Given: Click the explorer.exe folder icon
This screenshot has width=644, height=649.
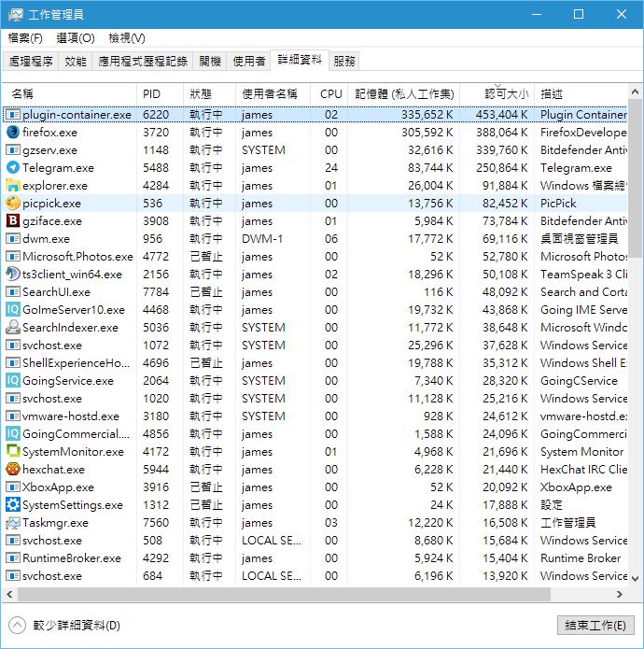Looking at the screenshot, I should pos(13,186).
